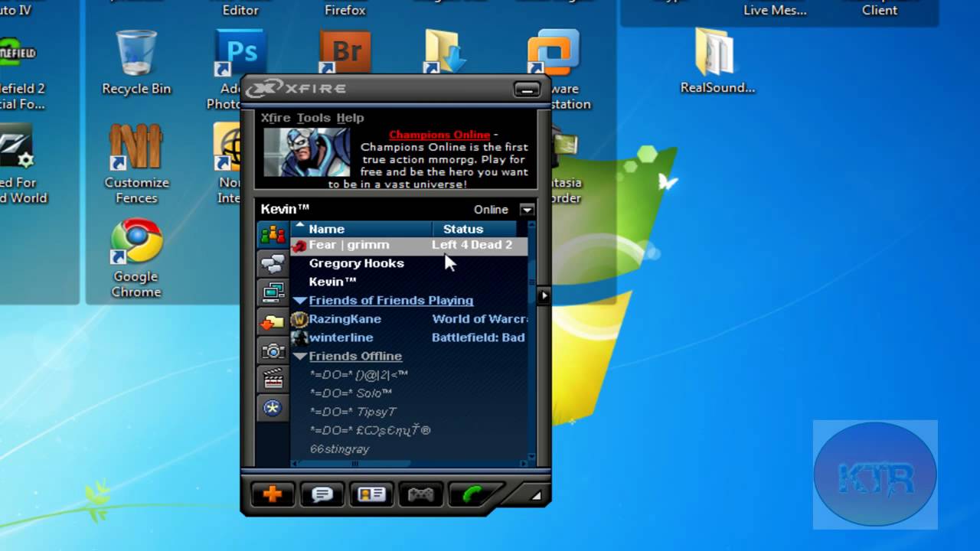Select friend Fear | grimm
The image size is (980, 551).
(x=409, y=246)
